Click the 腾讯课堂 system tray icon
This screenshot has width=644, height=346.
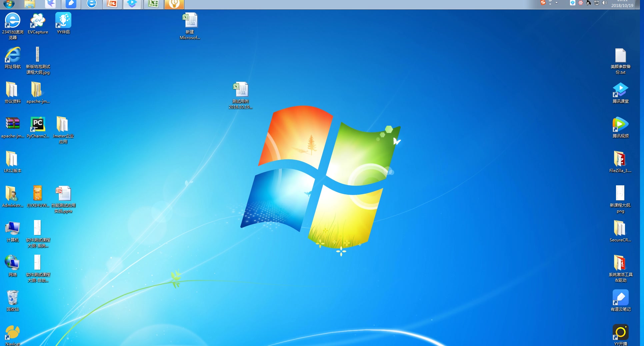pyautogui.click(x=573, y=3)
